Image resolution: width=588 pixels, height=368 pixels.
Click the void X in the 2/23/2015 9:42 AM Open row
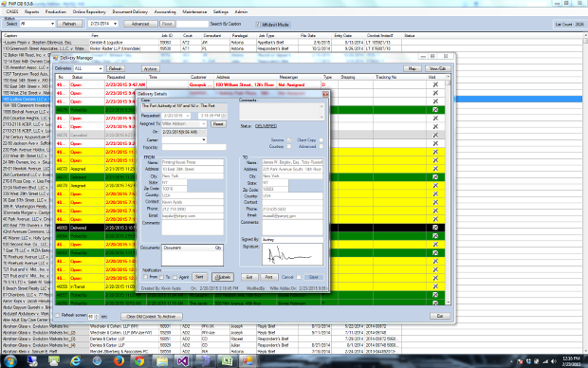tap(435, 84)
